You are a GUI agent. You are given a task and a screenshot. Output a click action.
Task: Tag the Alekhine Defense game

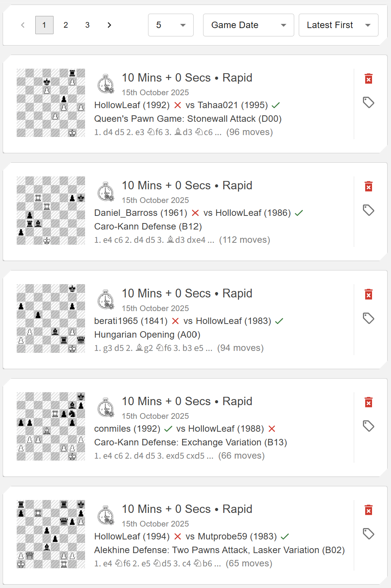(x=368, y=534)
